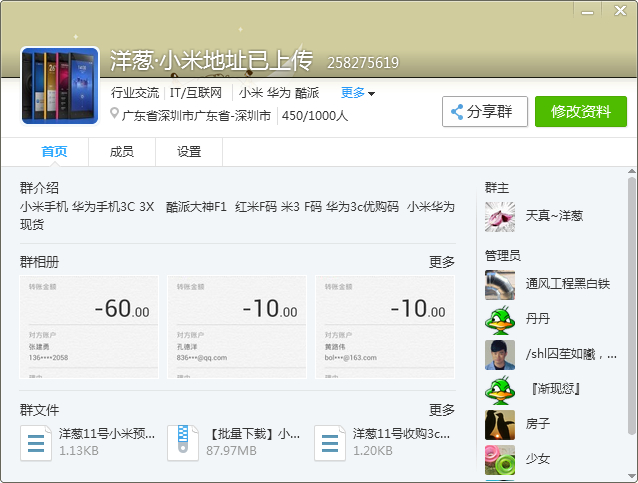Click photo avatar of admin /shl囚苼如饑
638x483 pixels.
coord(500,355)
